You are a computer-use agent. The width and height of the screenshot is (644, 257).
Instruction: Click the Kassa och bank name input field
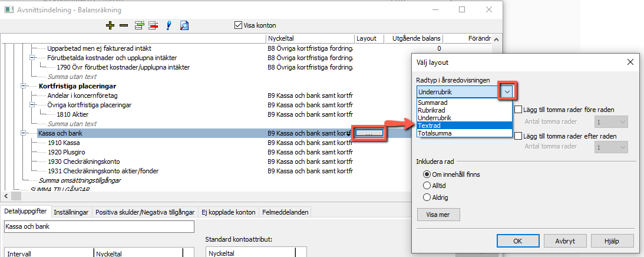(99, 226)
